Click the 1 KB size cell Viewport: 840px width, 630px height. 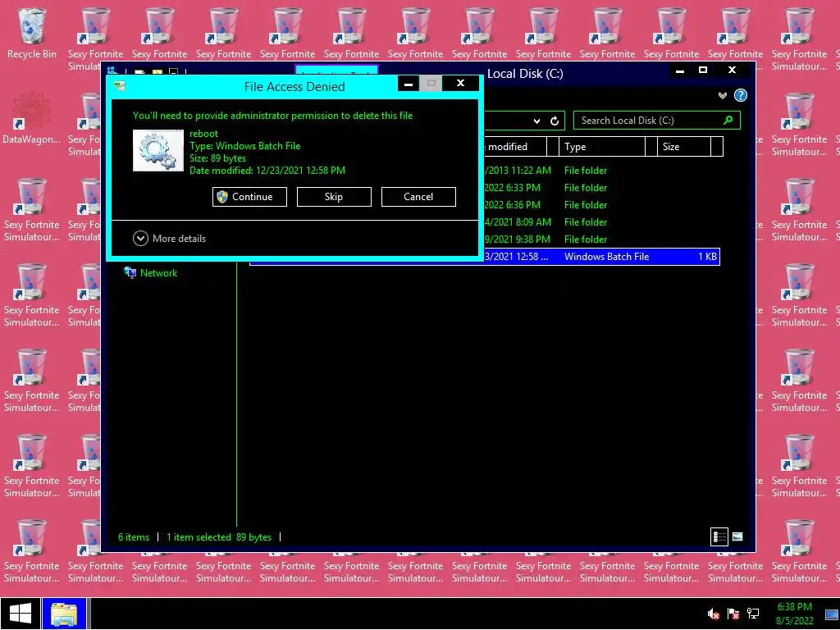pos(707,257)
